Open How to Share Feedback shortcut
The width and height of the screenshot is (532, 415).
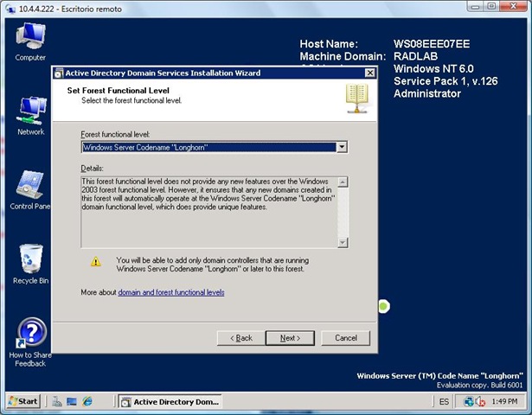point(30,339)
